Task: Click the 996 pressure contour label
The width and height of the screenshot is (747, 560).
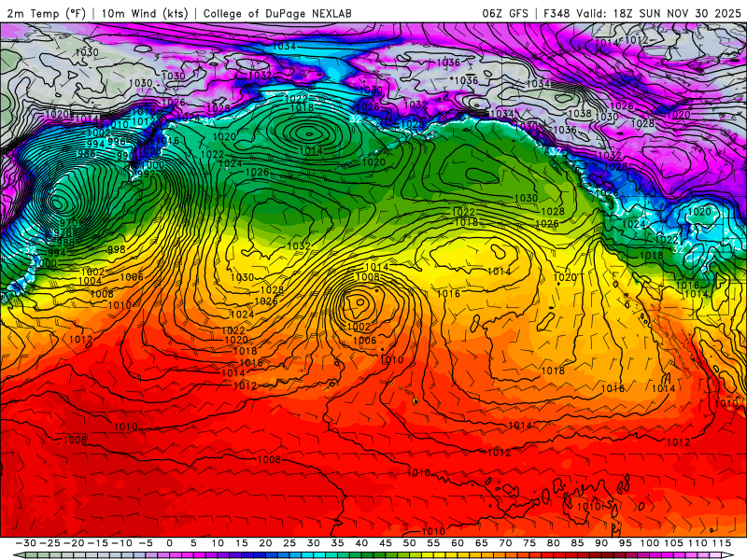Action: click(116, 141)
